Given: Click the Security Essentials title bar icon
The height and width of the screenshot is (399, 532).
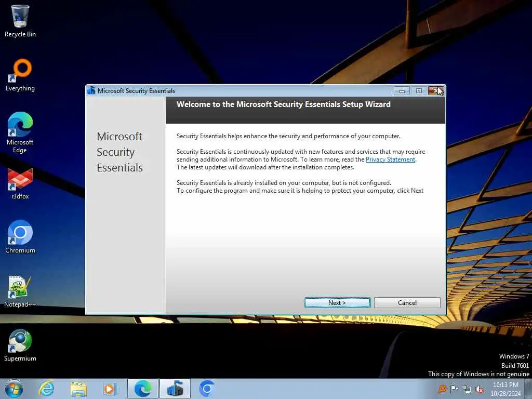Looking at the screenshot, I should pos(91,90).
